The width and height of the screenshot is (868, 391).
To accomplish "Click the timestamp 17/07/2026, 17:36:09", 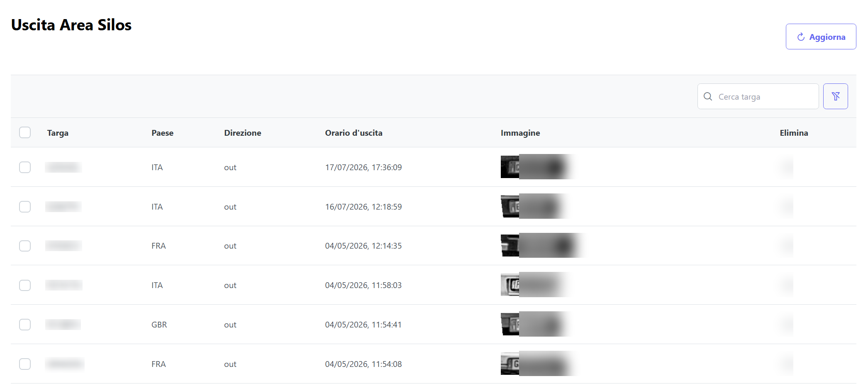I will click(x=363, y=167).
